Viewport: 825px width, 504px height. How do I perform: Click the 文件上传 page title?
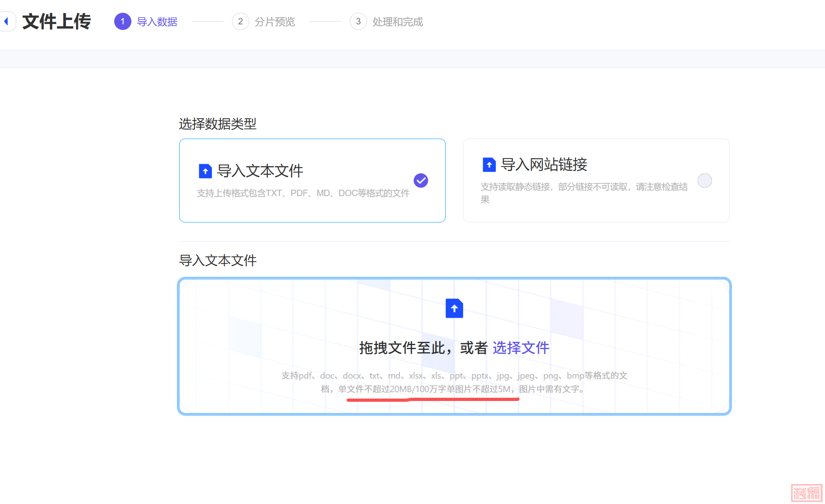tap(56, 22)
